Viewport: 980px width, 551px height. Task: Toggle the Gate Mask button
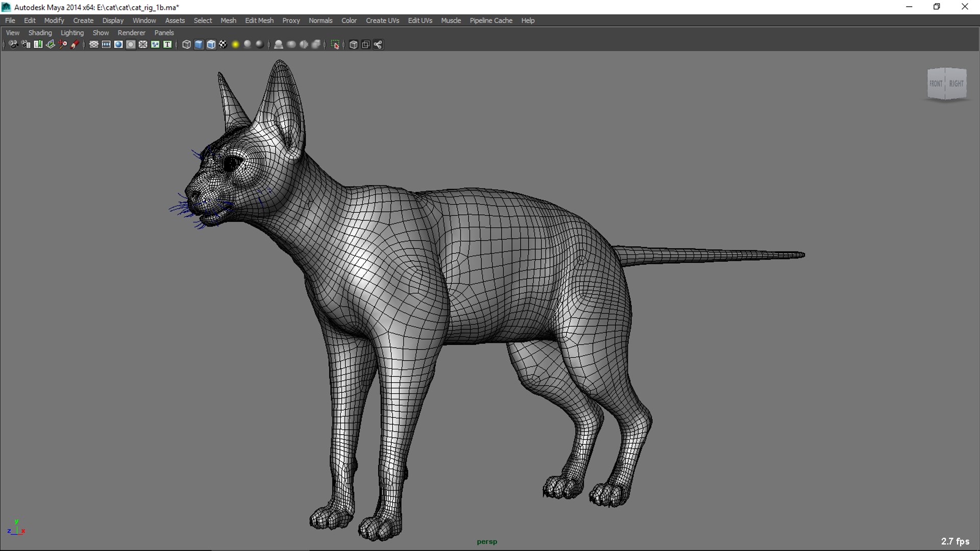point(131,44)
